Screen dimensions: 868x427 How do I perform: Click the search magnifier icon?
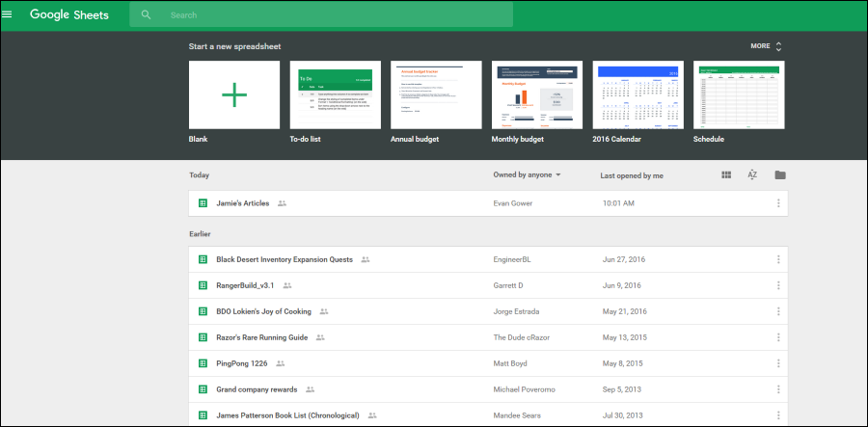tap(147, 14)
